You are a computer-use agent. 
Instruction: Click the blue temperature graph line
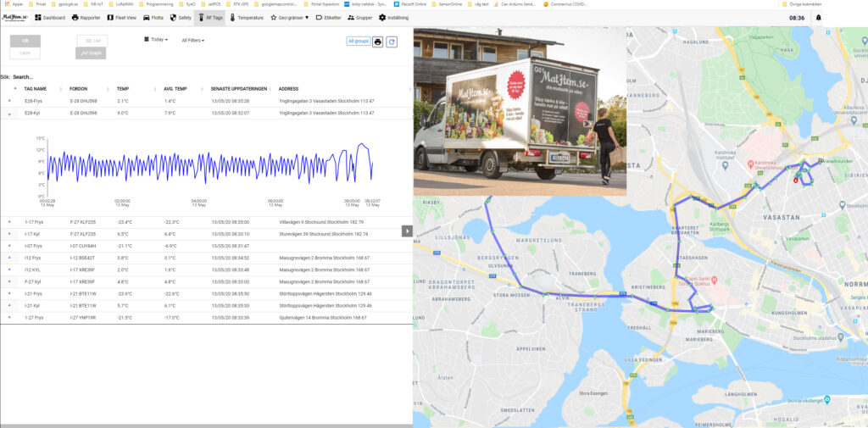click(x=210, y=164)
